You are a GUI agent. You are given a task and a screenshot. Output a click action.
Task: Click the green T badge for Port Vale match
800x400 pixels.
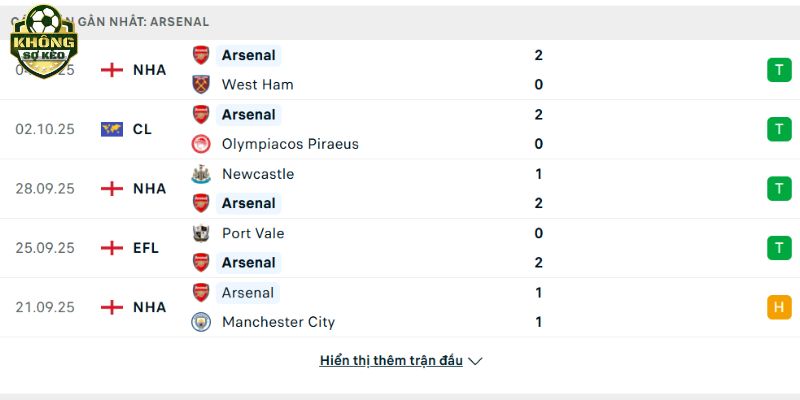point(779,248)
